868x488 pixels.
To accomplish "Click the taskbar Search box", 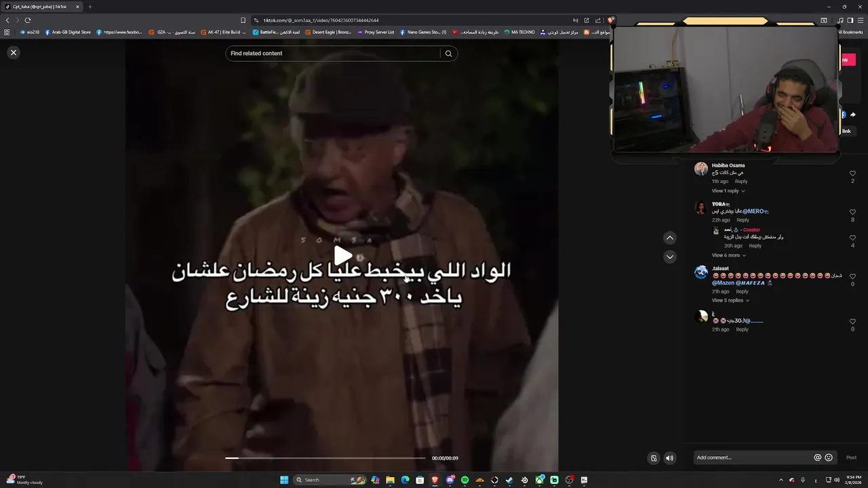I will pyautogui.click(x=331, y=480).
